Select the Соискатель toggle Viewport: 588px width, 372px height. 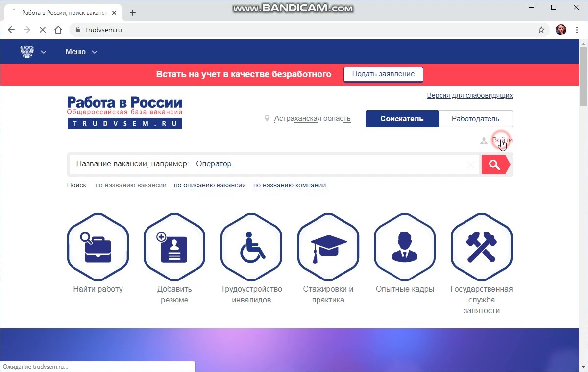coord(402,119)
